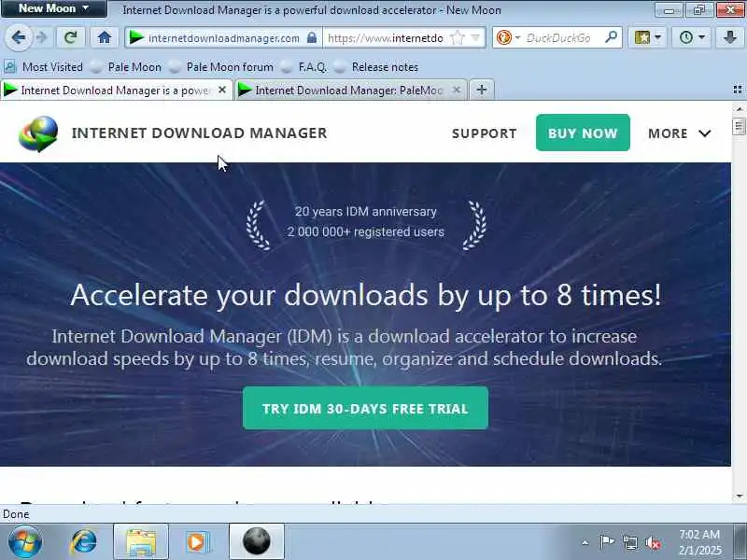747x560 pixels.
Task: Close the PaleMoon Internet Download Manager tab
Action: point(457,90)
